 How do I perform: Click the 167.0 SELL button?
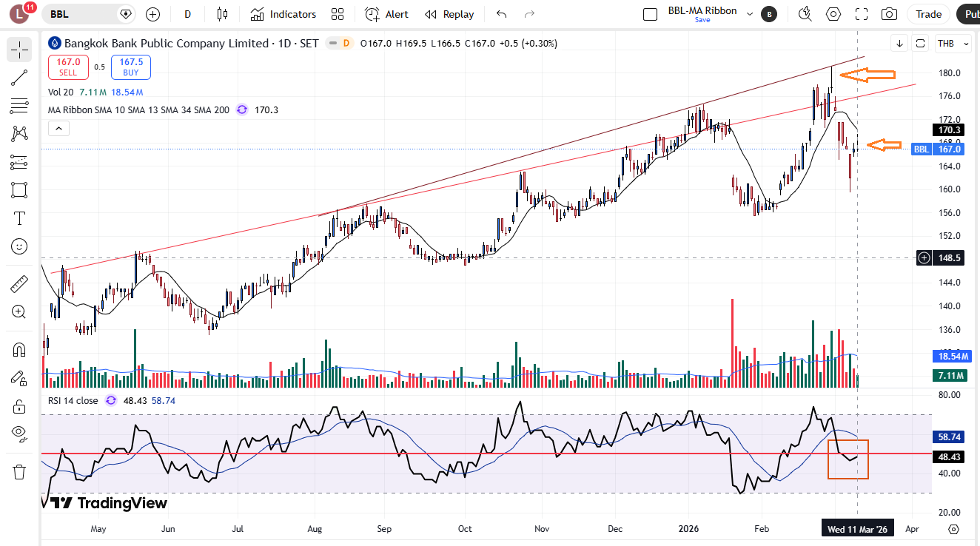click(68, 67)
